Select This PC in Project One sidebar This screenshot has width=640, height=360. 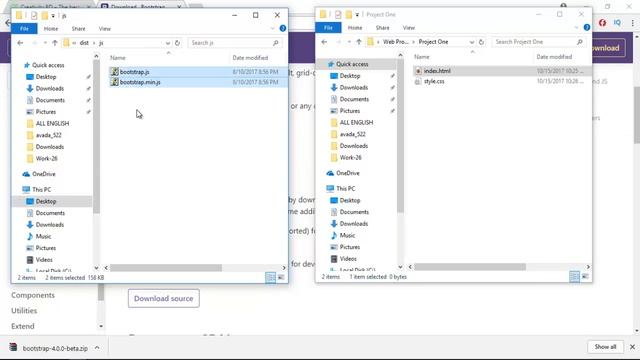(345, 189)
